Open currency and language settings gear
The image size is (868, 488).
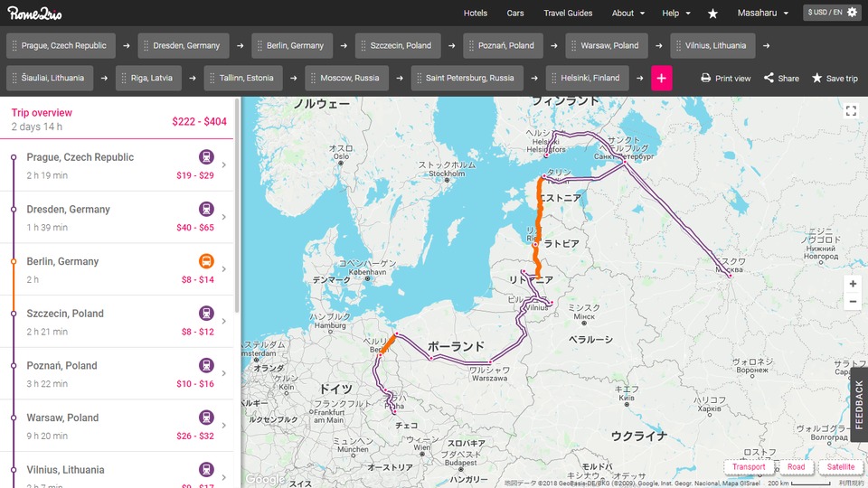pyautogui.click(x=852, y=12)
